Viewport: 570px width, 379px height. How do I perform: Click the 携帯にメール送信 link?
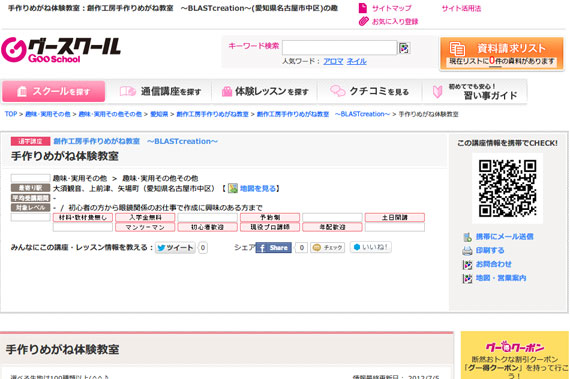click(x=505, y=237)
